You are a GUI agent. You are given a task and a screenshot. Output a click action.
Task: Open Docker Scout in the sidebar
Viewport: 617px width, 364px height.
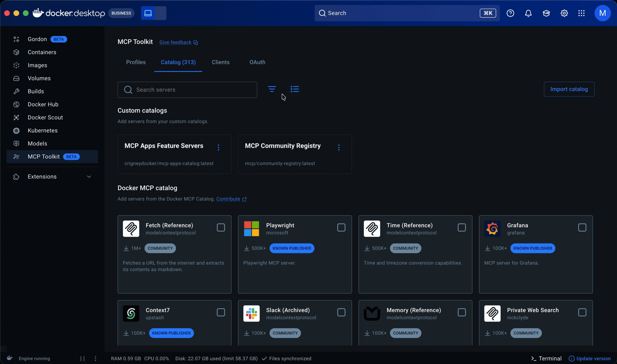coord(45,118)
